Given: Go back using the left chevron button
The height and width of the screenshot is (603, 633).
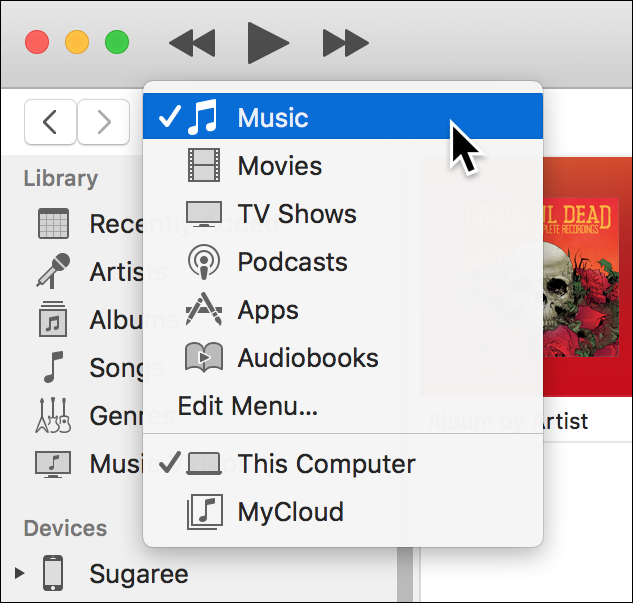Looking at the screenshot, I should [x=50, y=121].
